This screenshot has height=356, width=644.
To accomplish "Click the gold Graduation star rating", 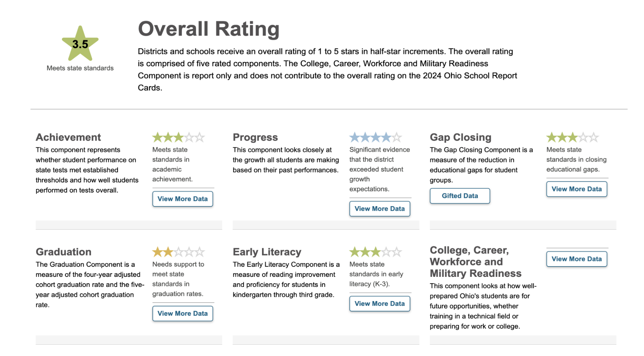I will tap(178, 252).
